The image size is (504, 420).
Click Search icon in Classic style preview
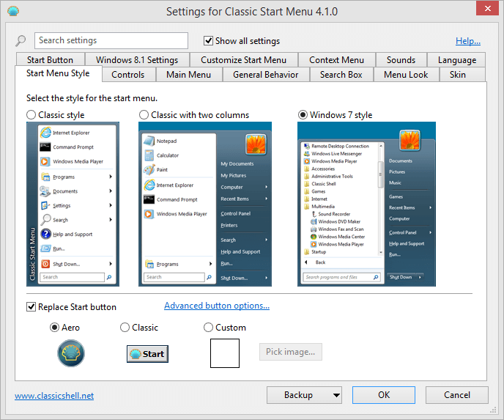pyautogui.click(x=45, y=220)
